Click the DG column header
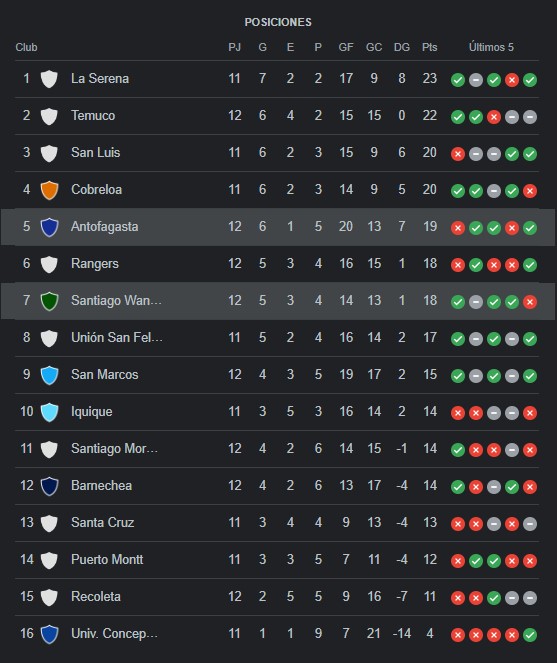Viewport: 557px width, 663px height. pyautogui.click(x=401, y=47)
